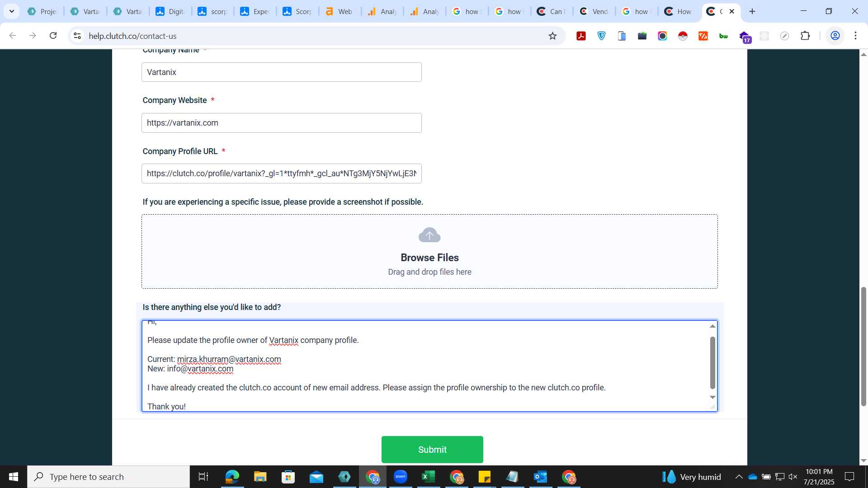Open Microsoft Edge from the taskbar
The image size is (868, 488).
[x=232, y=477]
